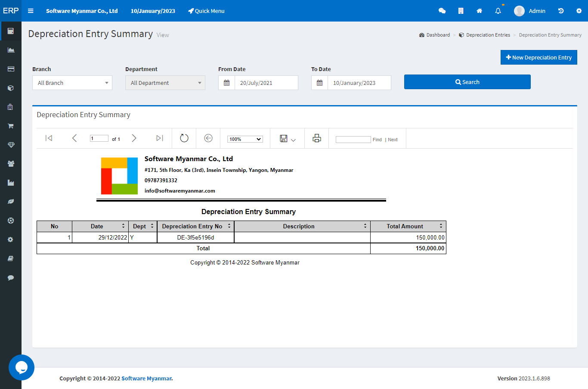The width and height of the screenshot is (588, 389).
Task: Refresh the report
Action: point(184,138)
